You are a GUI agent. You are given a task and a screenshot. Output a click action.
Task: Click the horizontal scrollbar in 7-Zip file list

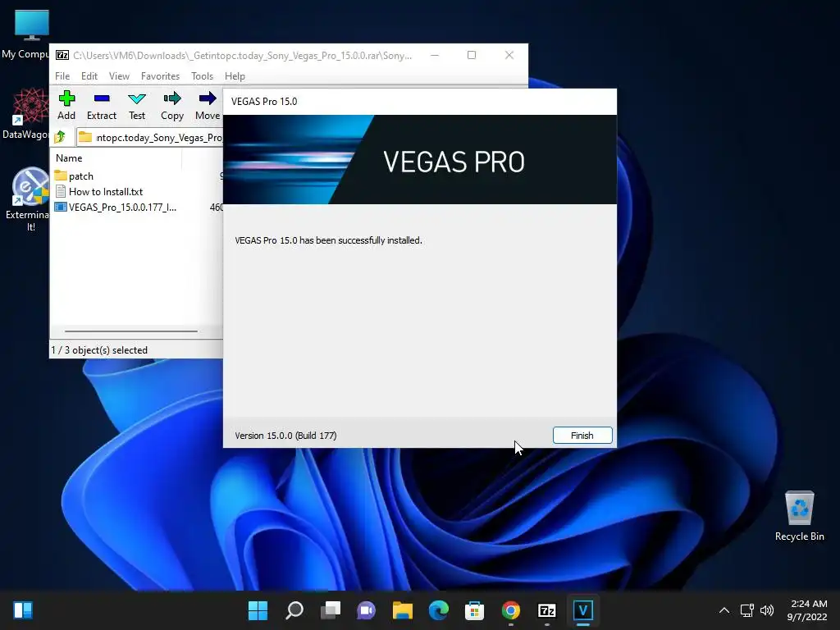pos(130,331)
